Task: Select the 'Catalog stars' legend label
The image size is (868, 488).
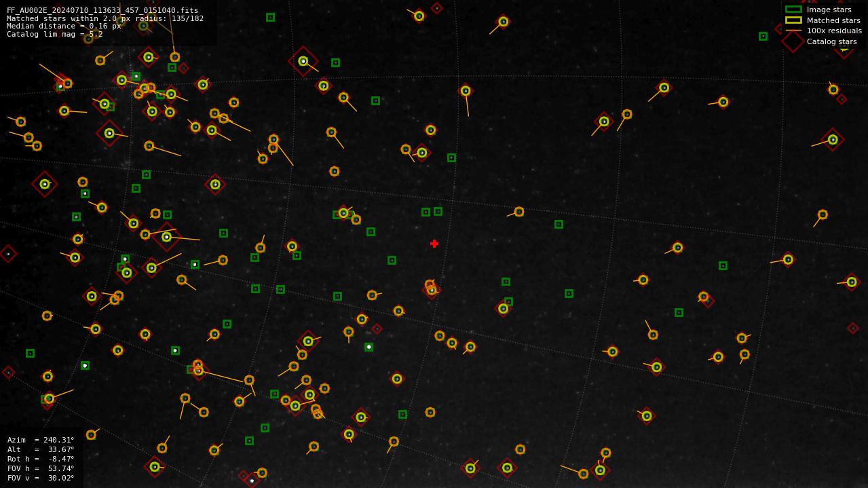Action: (831, 41)
